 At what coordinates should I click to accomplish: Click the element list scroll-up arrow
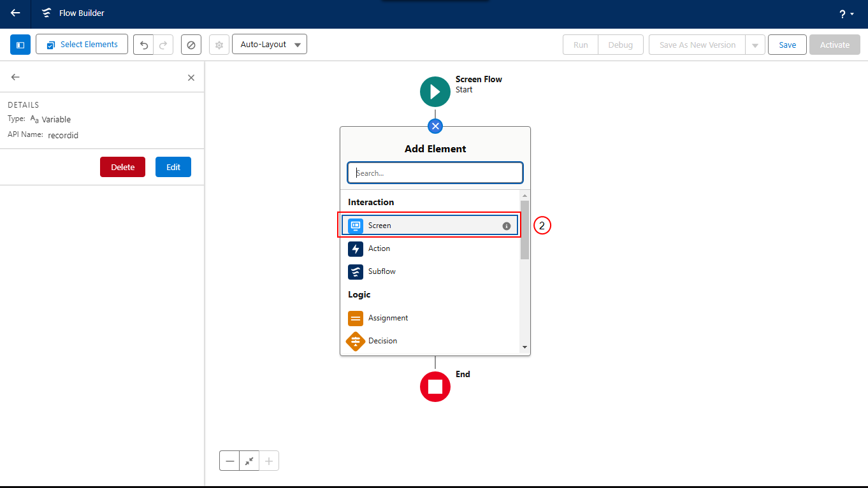pos(525,196)
